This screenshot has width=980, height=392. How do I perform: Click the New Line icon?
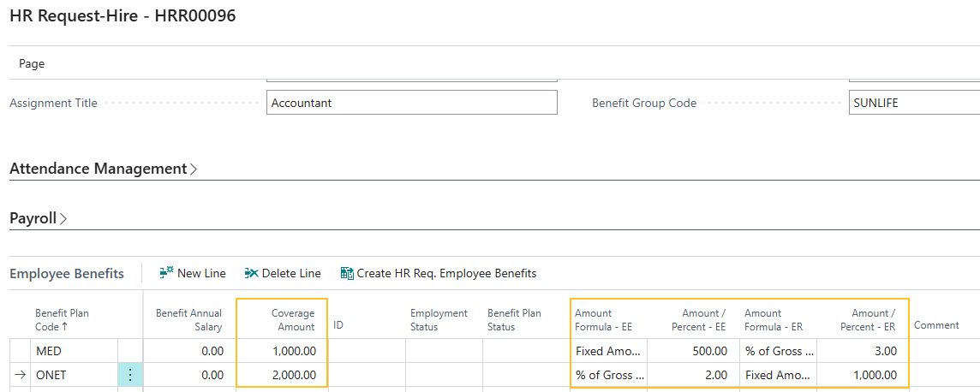pos(167,273)
